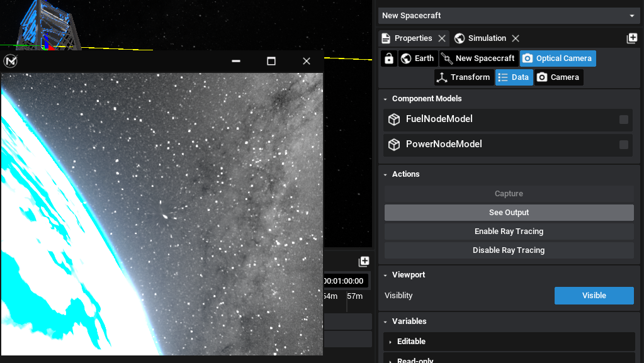The image size is (644, 363).
Task: Collapse the Viewport section
Action: 385,275
